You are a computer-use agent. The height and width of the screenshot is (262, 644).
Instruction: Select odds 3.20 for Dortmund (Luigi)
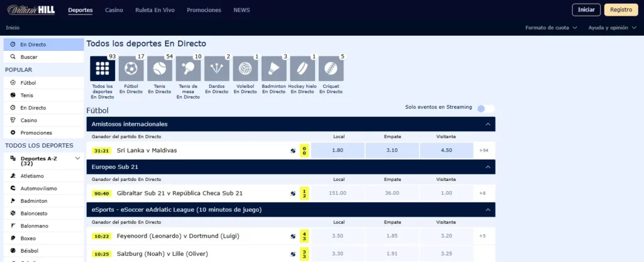point(447,236)
